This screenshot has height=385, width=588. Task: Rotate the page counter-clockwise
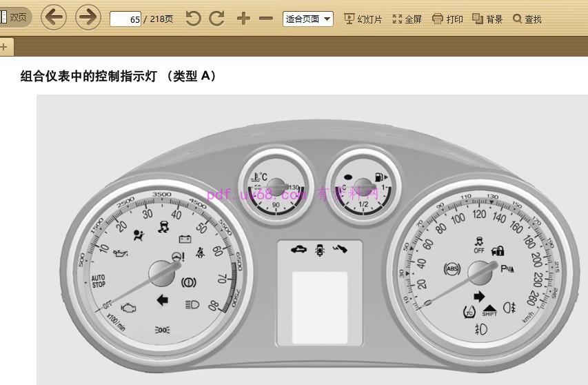click(x=194, y=19)
